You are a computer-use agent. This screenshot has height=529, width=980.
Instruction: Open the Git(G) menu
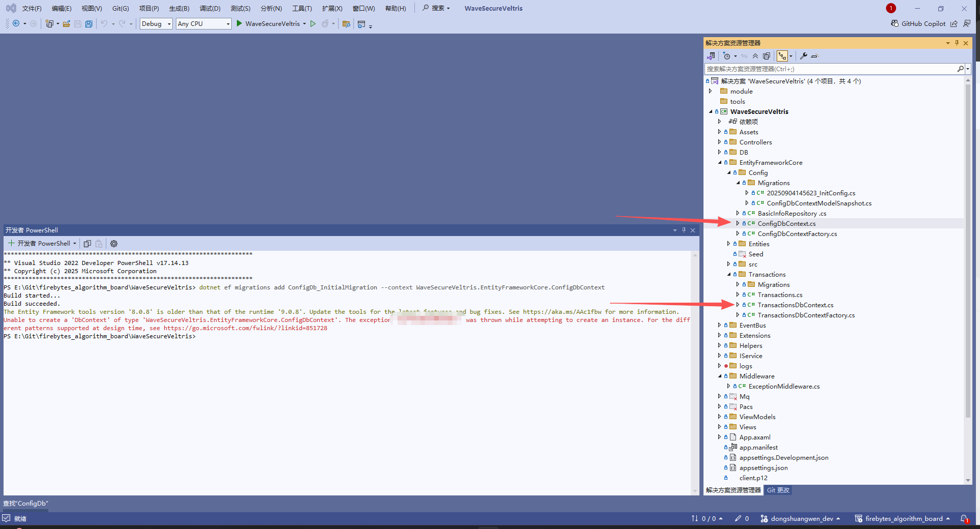point(120,8)
